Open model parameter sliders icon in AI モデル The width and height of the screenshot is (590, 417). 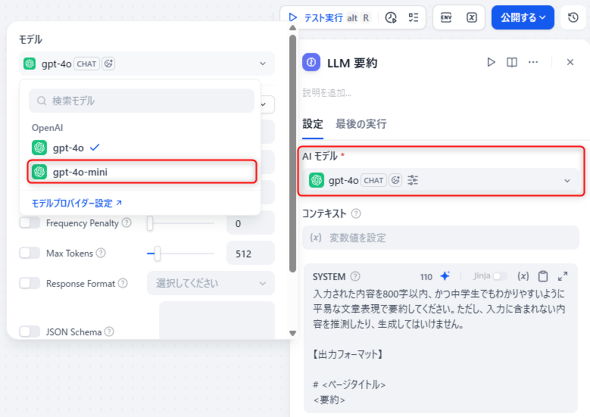pyautogui.click(x=413, y=180)
